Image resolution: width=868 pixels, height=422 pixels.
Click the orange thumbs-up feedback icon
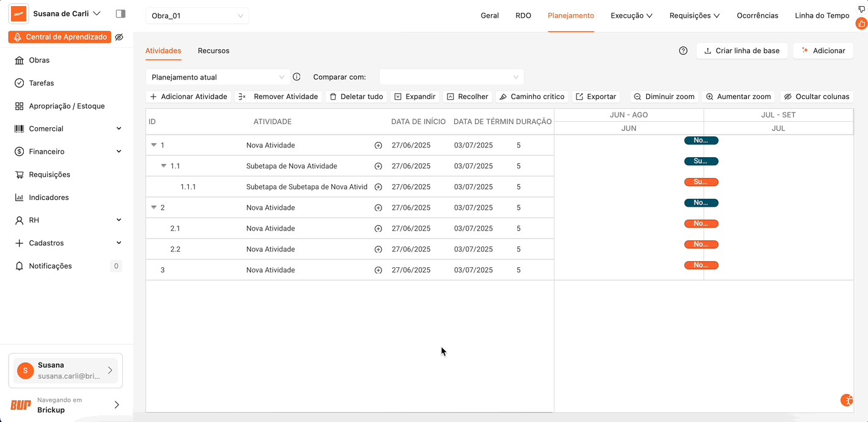(861, 24)
